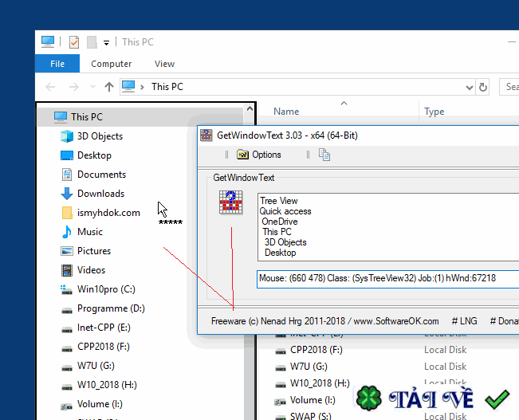Click the captured text list box
The width and height of the screenshot is (519, 420).
click(388, 227)
